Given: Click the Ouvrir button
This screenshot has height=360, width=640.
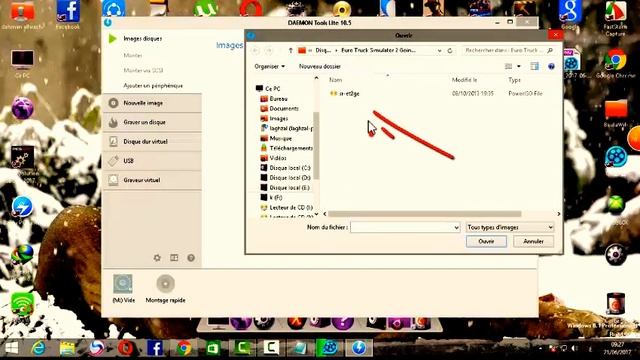Looking at the screenshot, I should (486, 241).
